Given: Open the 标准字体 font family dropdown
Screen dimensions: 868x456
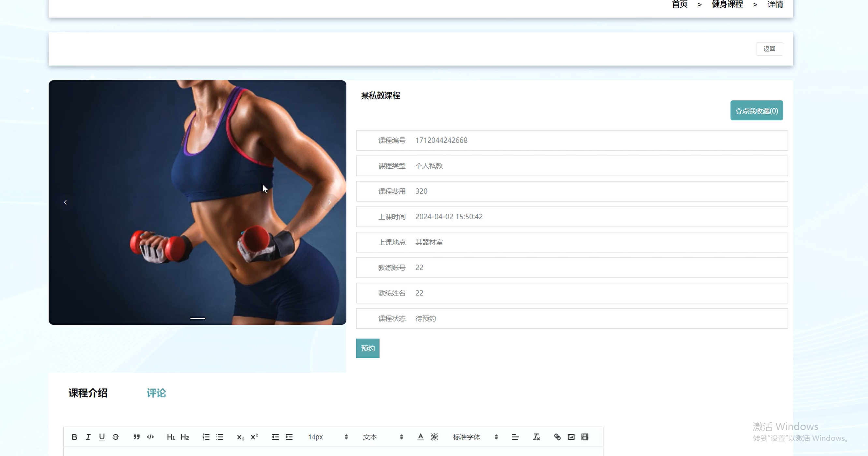Looking at the screenshot, I should [475, 437].
